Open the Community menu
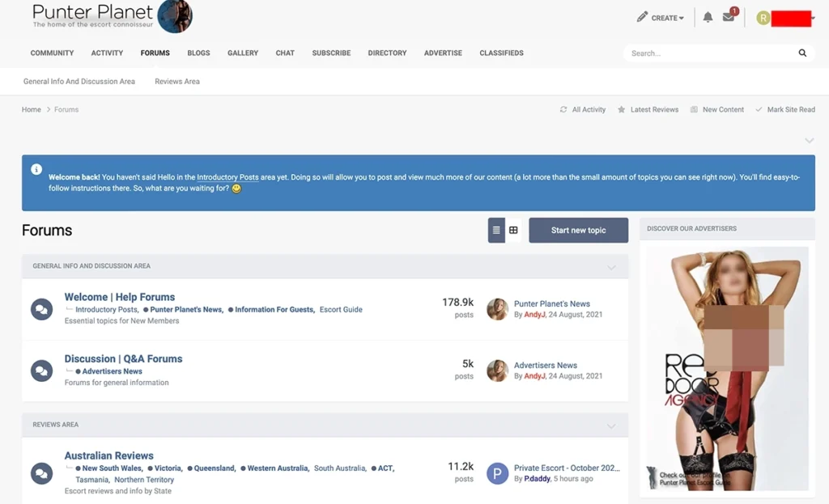 pos(52,53)
